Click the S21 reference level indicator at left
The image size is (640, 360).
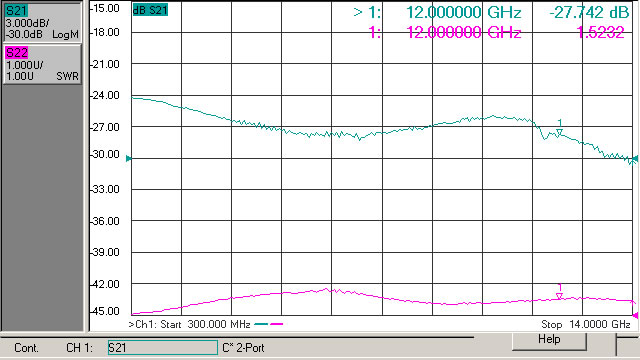coord(129,158)
